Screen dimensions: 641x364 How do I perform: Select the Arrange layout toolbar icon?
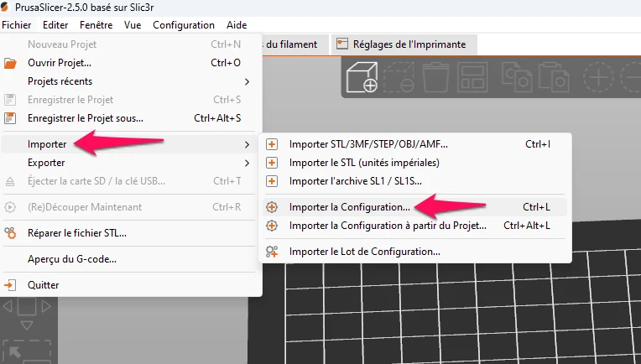tap(472, 77)
